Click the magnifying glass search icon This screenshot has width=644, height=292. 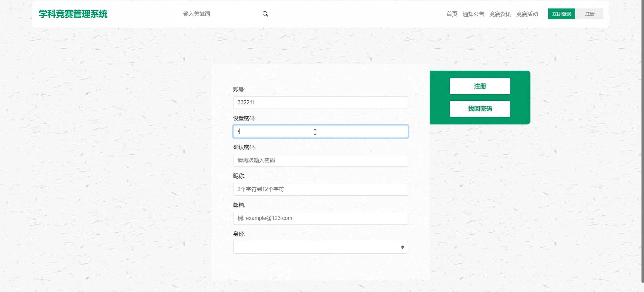(265, 14)
